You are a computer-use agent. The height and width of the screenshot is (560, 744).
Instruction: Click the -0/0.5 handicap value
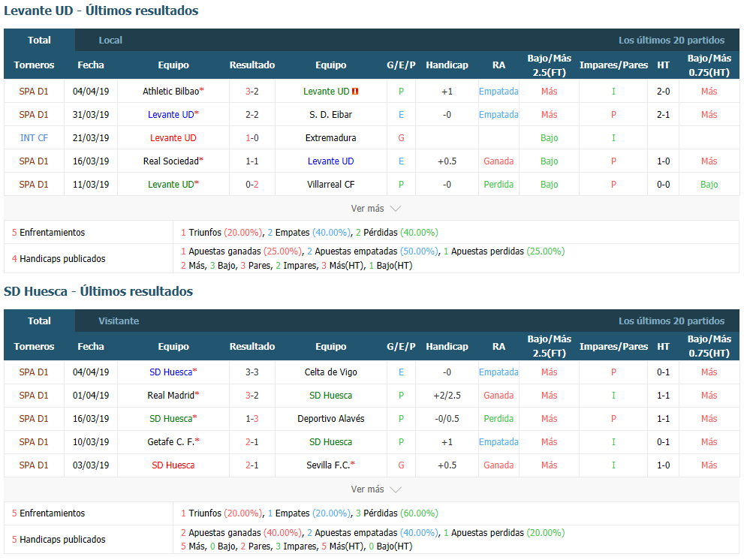[447, 419]
